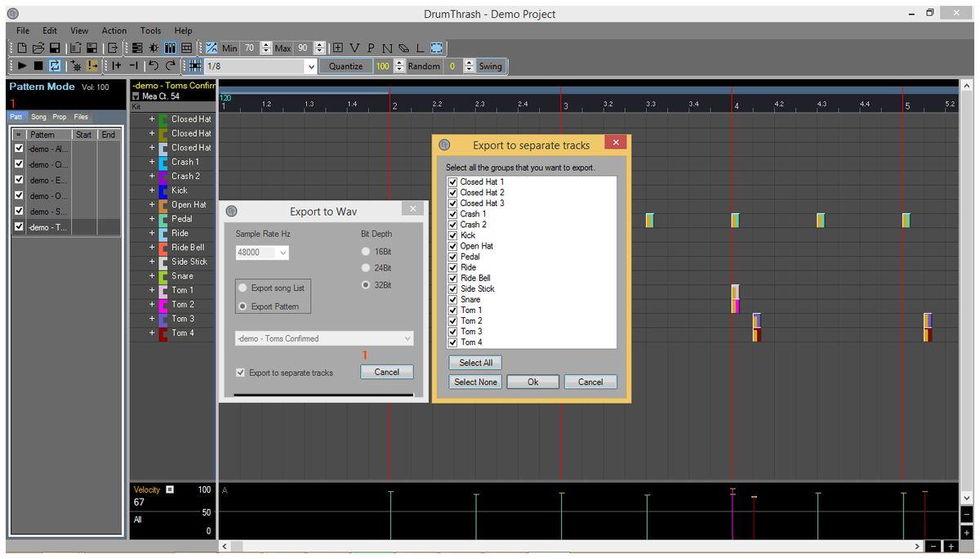Click the insert measure bar-plus icon
Image resolution: width=980 pixels, height=559 pixels.
(117, 65)
